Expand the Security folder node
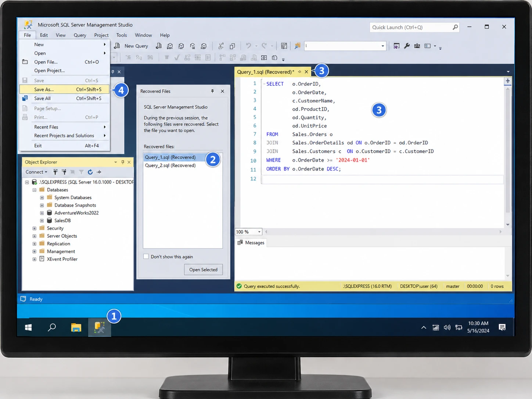The height and width of the screenshot is (399, 532). pos(34,229)
